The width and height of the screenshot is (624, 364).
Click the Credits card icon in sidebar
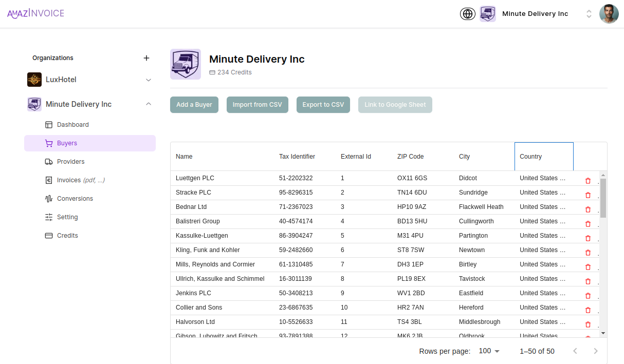click(48, 235)
